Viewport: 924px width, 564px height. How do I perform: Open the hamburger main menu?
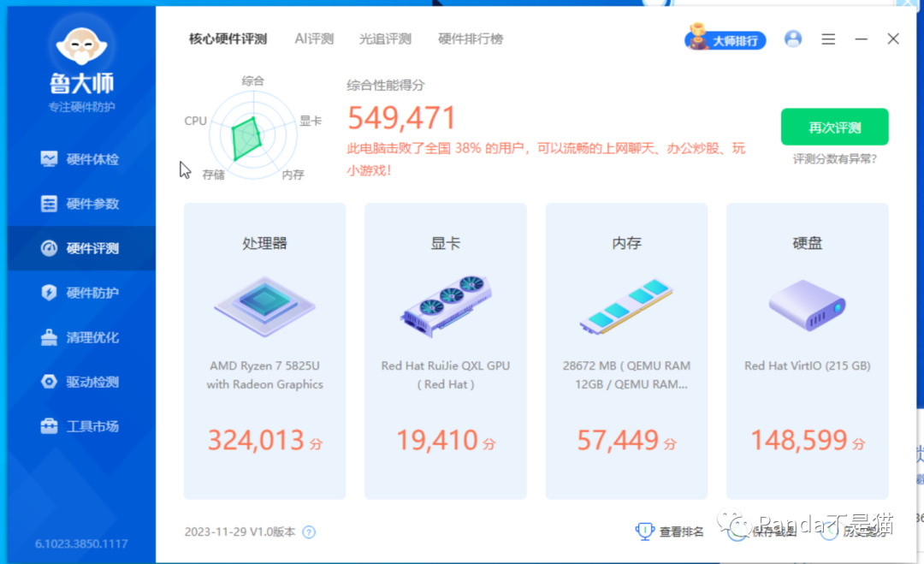coord(828,39)
